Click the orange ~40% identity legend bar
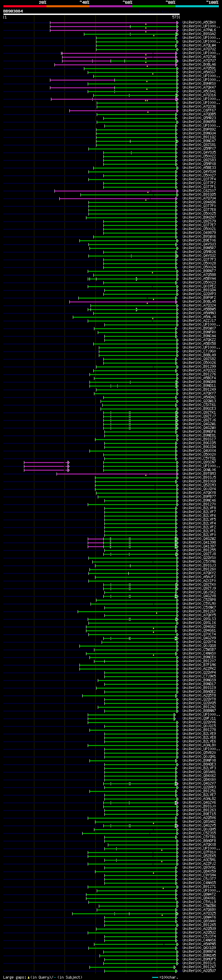 [x=68, y=6]
